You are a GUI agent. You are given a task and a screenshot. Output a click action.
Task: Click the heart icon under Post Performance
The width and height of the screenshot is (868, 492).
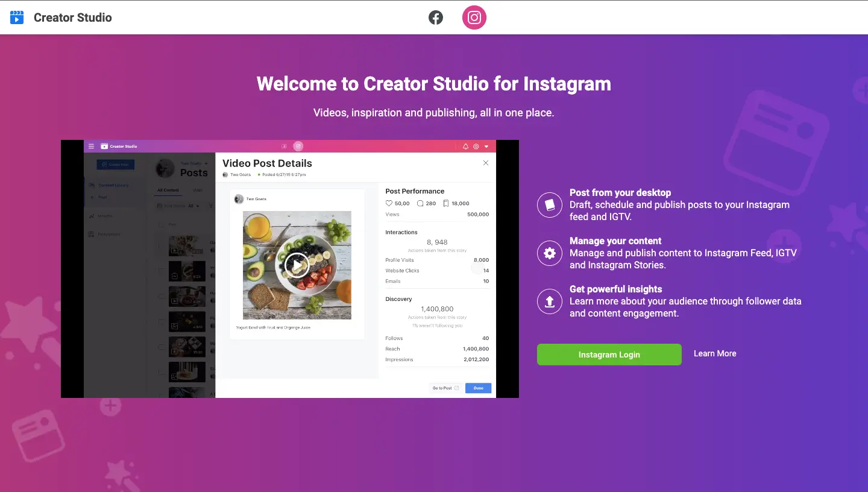[389, 203]
